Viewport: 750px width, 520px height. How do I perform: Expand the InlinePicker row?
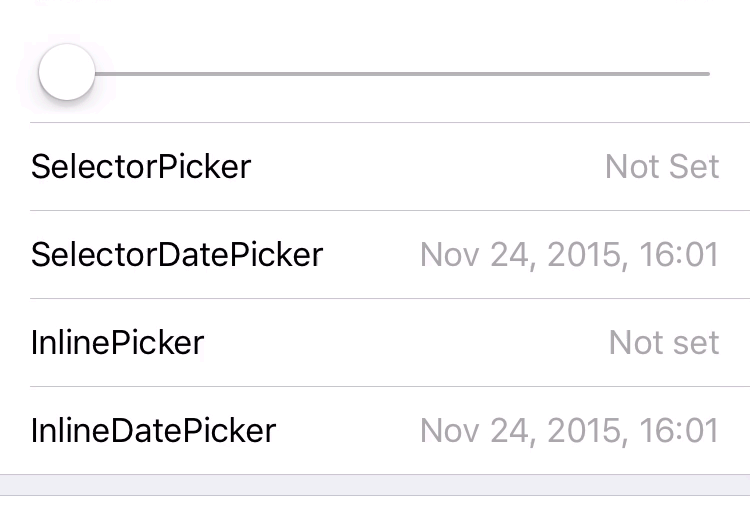click(x=375, y=343)
